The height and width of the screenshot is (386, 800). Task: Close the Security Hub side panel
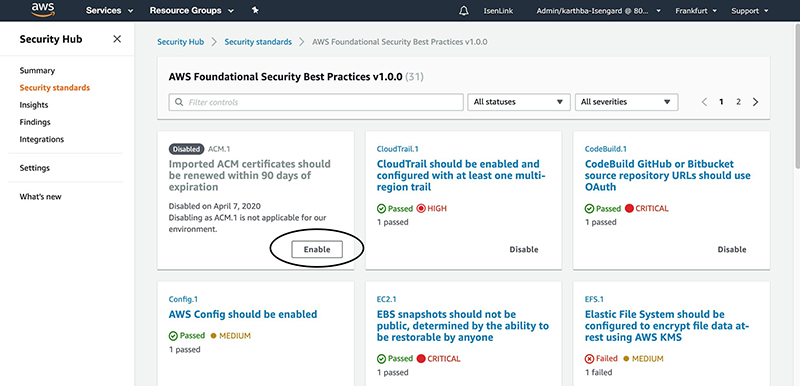coord(117,39)
